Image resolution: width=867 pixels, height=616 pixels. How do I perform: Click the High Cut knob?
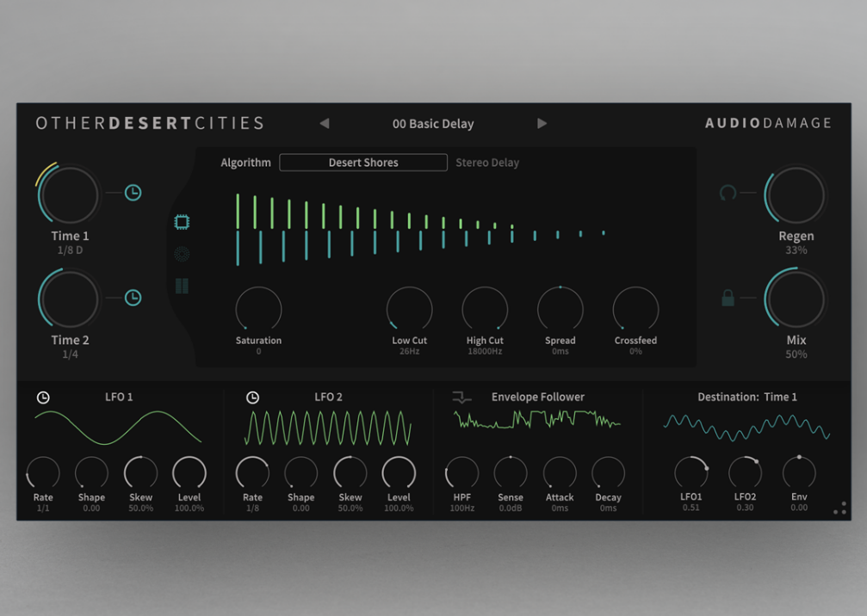tap(485, 310)
